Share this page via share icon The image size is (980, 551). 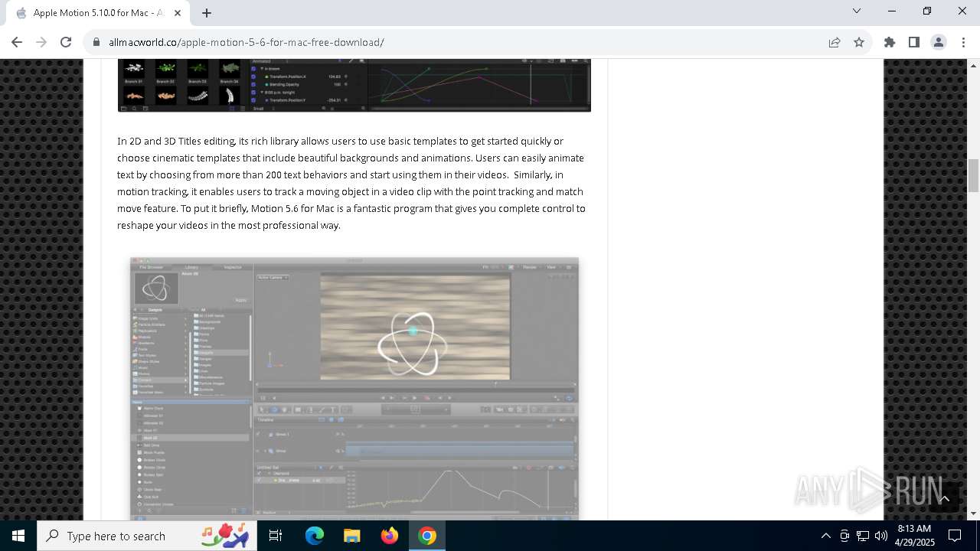tap(835, 42)
